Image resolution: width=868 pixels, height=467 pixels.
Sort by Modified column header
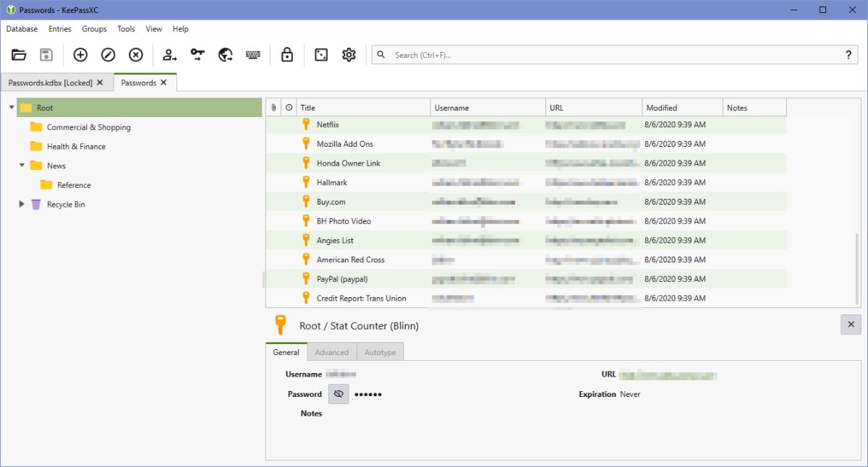(x=682, y=108)
